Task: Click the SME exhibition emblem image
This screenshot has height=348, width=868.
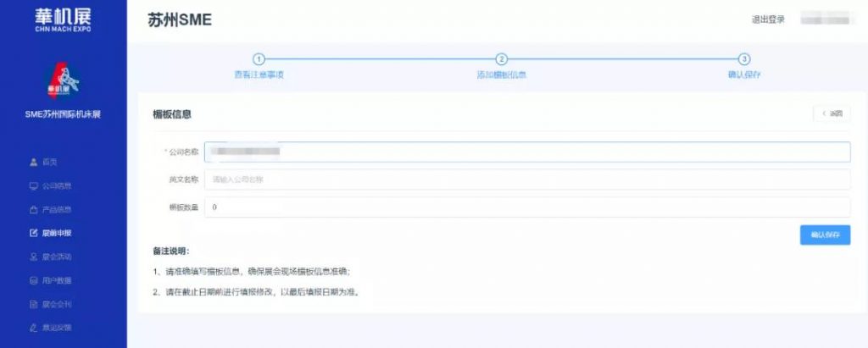Action: [63, 79]
